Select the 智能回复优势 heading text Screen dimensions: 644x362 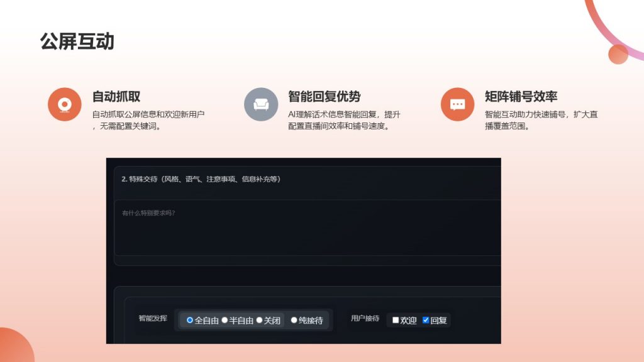click(x=325, y=97)
